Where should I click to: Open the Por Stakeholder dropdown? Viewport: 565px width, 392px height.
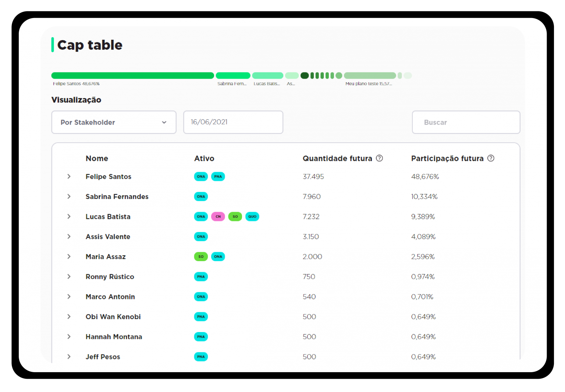pyautogui.click(x=114, y=122)
